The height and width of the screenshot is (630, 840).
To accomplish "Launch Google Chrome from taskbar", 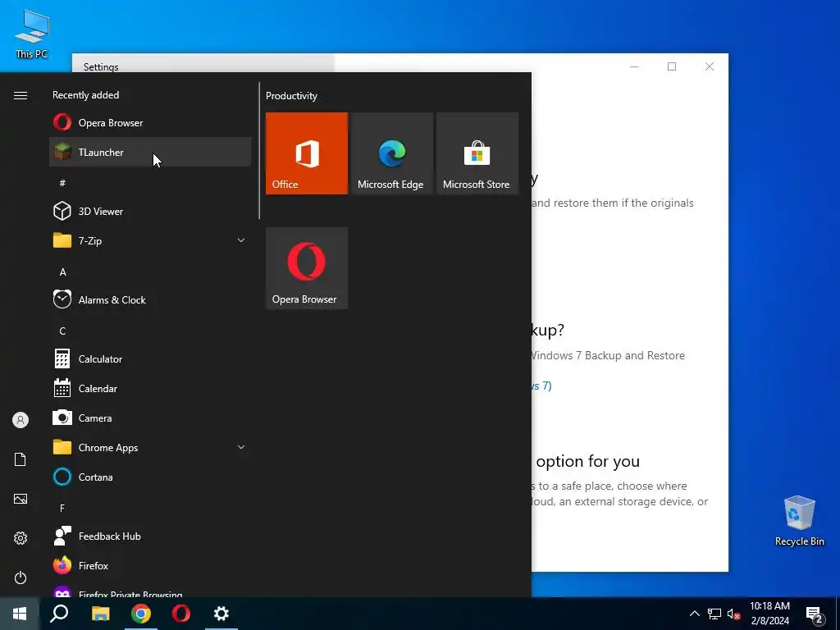I will (141, 614).
